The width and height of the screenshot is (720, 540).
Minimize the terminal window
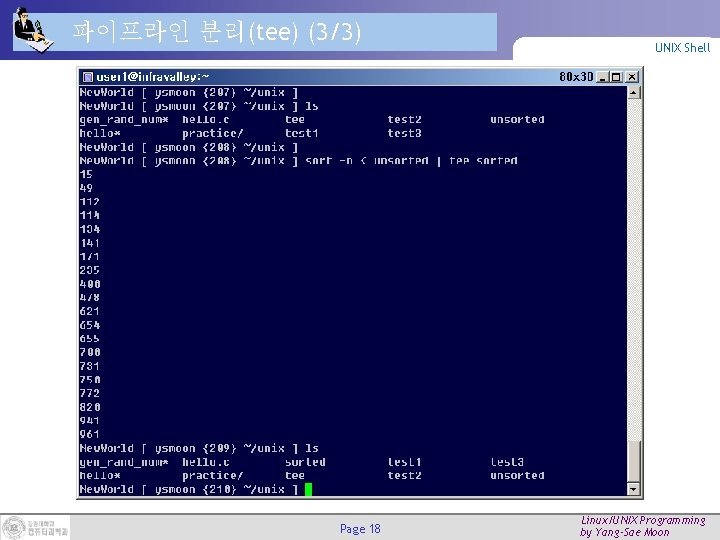point(603,77)
